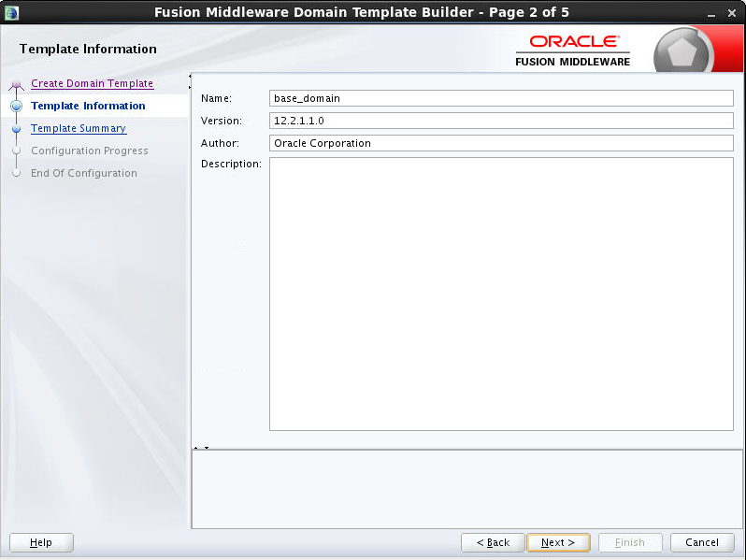
Task: Click the Template Information page heading
Action: click(88, 49)
